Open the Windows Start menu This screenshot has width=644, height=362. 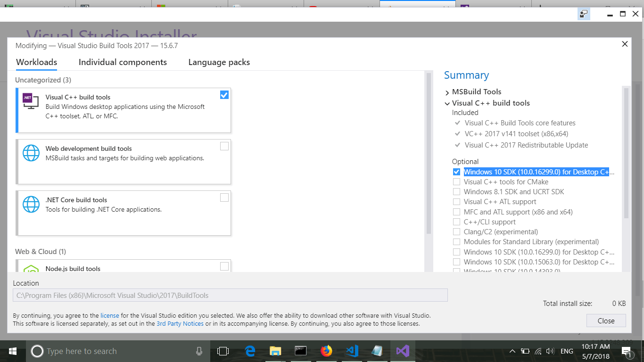click(x=13, y=351)
